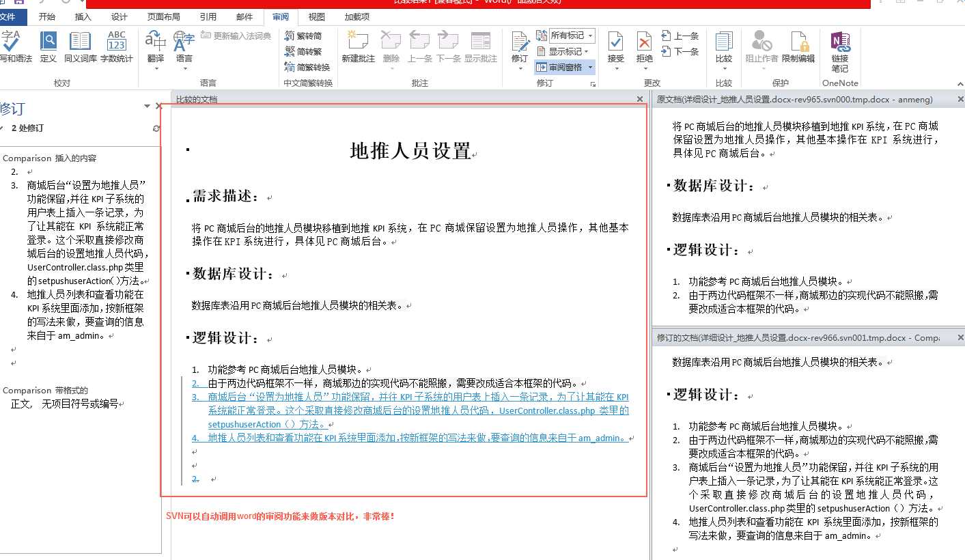Refresh the revision count in 修订 pane
Screen dimensions: 965x560
pos(157,128)
